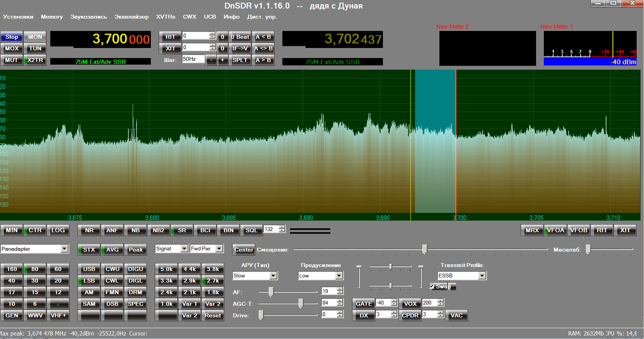The image size is (644, 339).
Task: Toggle the Swap checkbox
Action: click(432, 286)
